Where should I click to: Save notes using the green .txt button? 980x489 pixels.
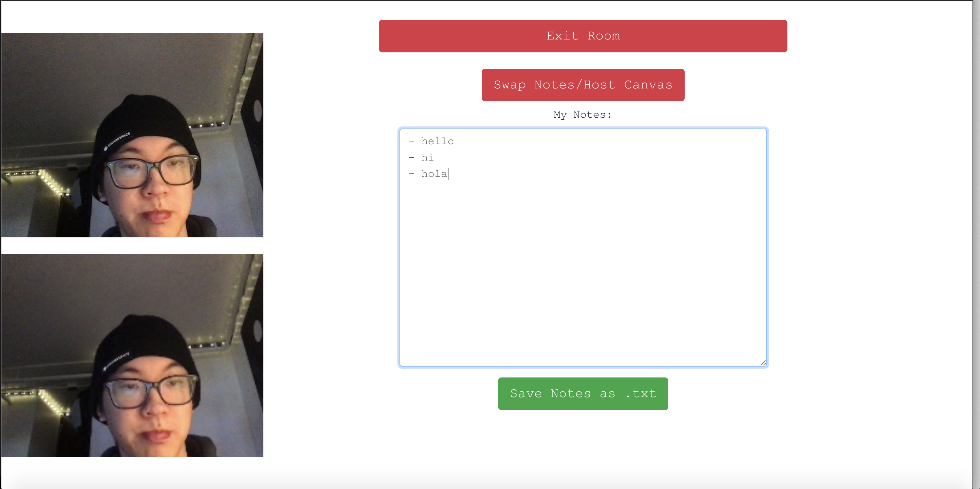coord(583,393)
